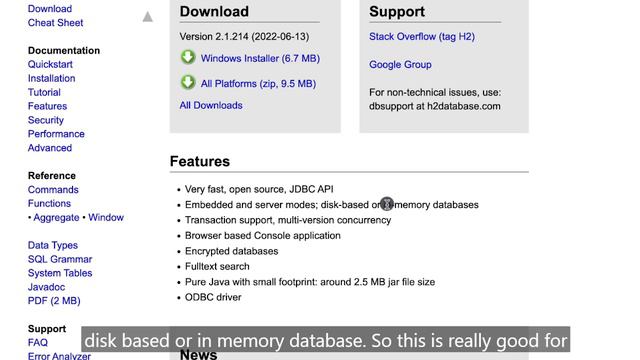Open the FAQ support link

(38, 342)
